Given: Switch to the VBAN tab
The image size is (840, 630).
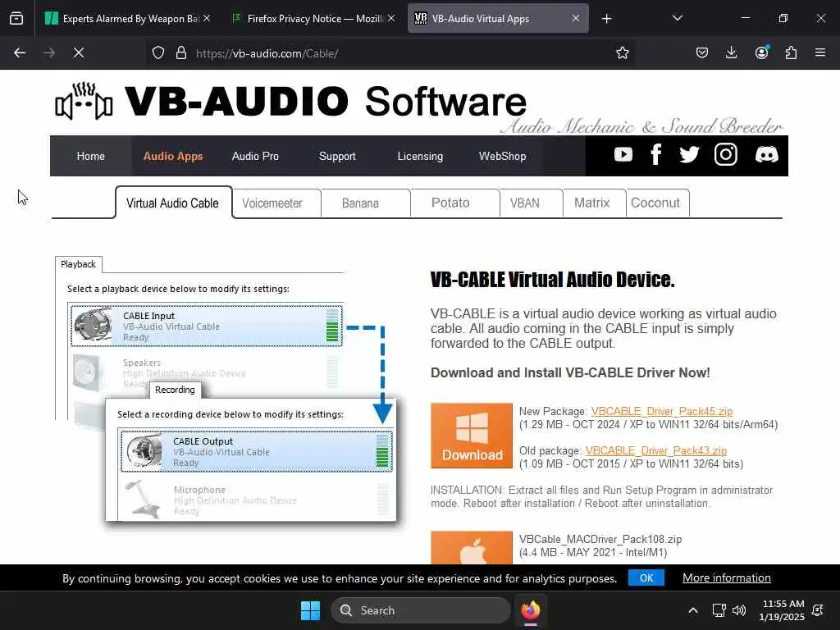Looking at the screenshot, I should [x=531, y=203].
